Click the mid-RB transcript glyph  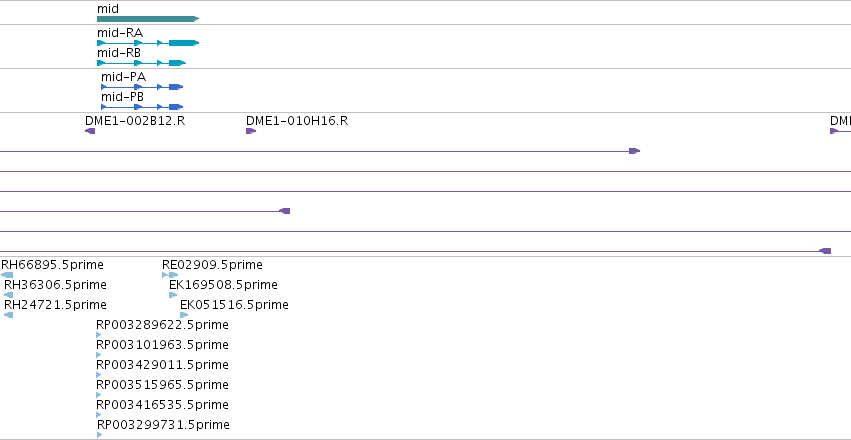[x=141, y=63]
